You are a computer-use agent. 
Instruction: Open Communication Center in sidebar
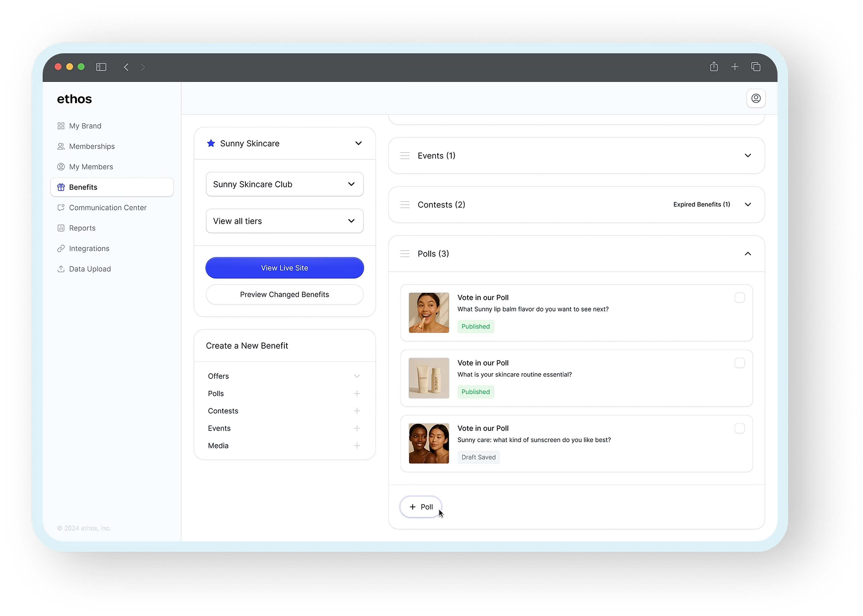107,208
